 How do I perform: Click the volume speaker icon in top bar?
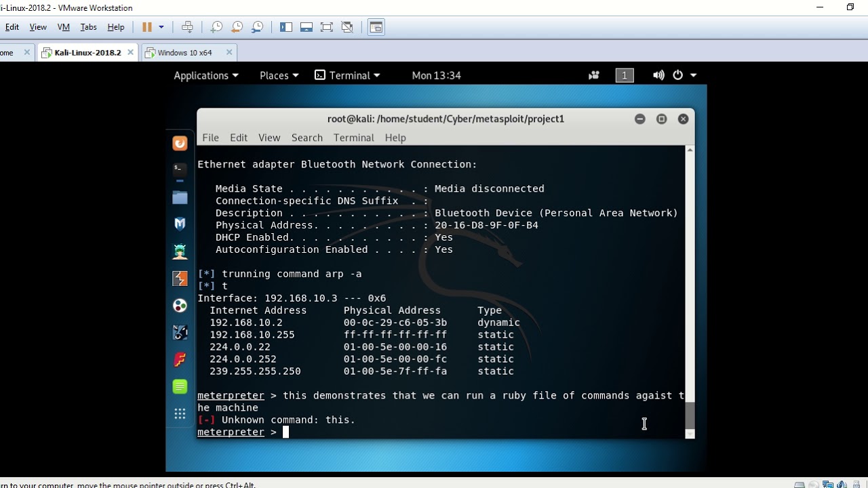point(658,75)
